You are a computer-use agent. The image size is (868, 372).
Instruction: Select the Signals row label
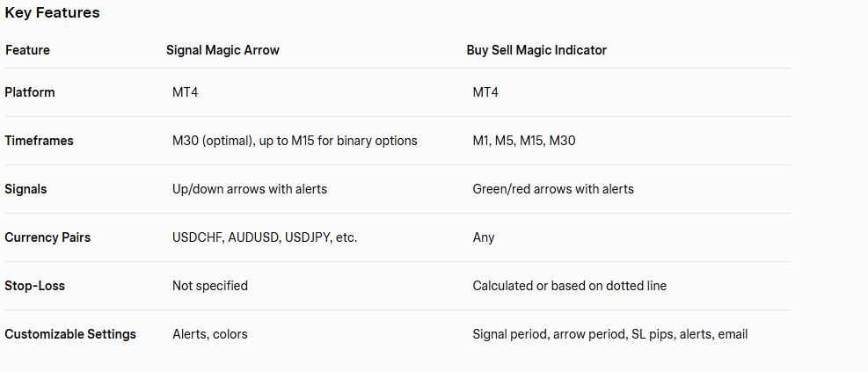pyautogui.click(x=26, y=189)
